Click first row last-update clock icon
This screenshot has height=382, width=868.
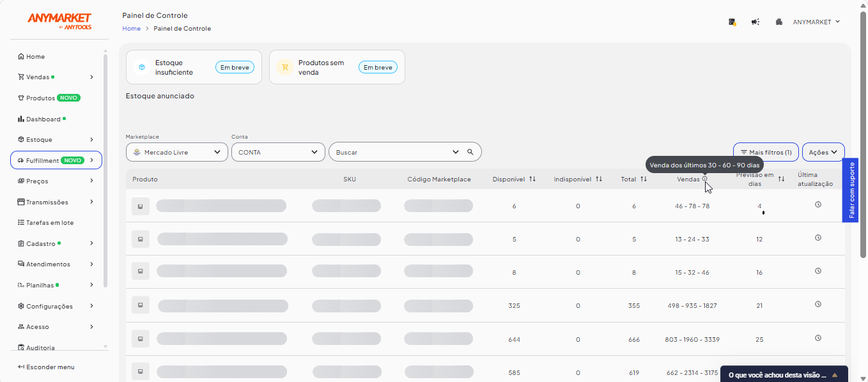818,204
